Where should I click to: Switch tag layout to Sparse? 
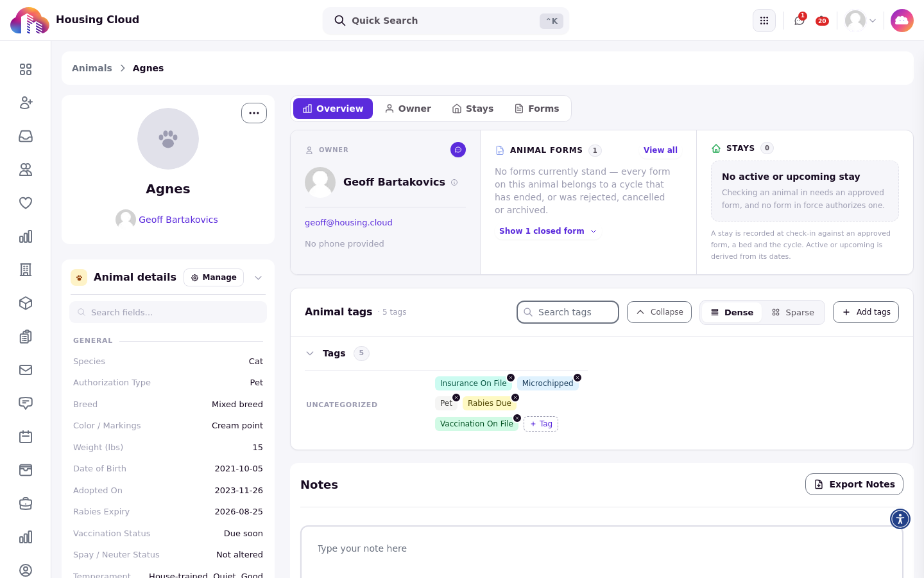792,312
